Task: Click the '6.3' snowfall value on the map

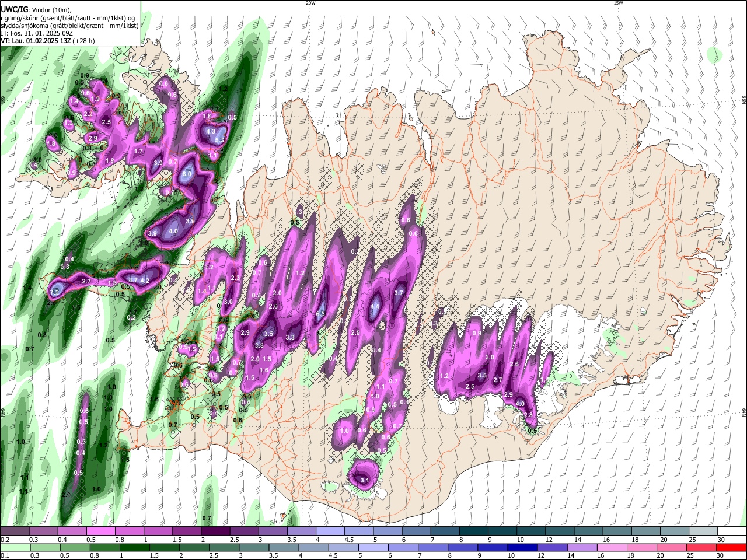Action: (320, 314)
